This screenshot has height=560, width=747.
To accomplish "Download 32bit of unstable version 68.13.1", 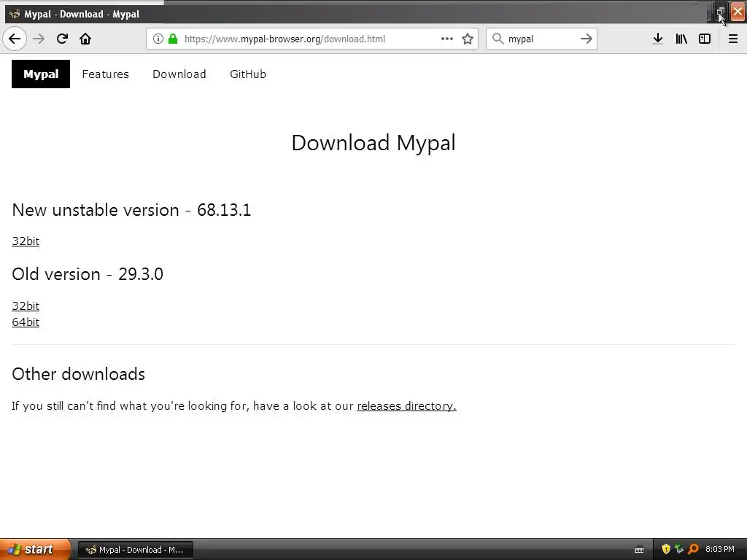I will pos(26,241).
